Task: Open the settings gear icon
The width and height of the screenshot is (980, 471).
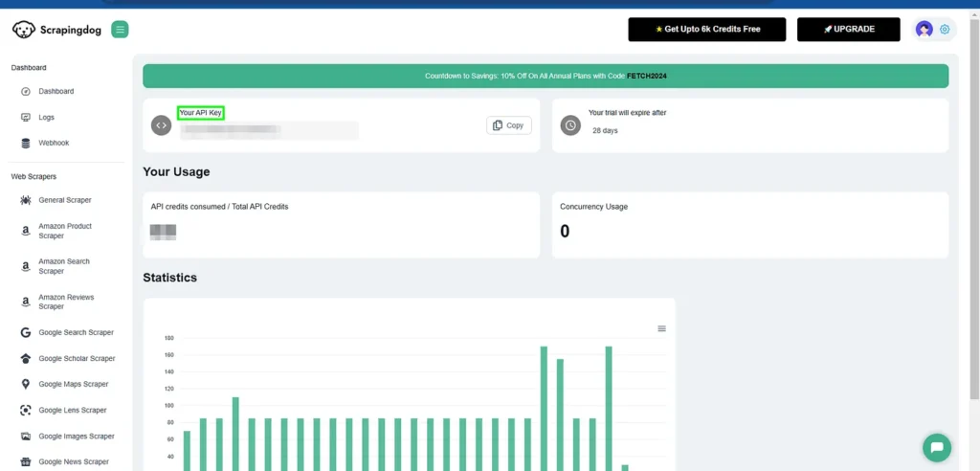Action: [x=945, y=30]
